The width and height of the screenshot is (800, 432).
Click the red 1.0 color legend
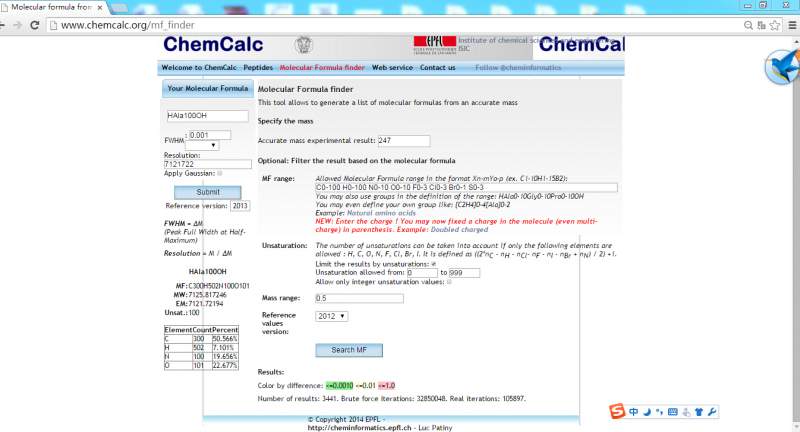[387, 386]
